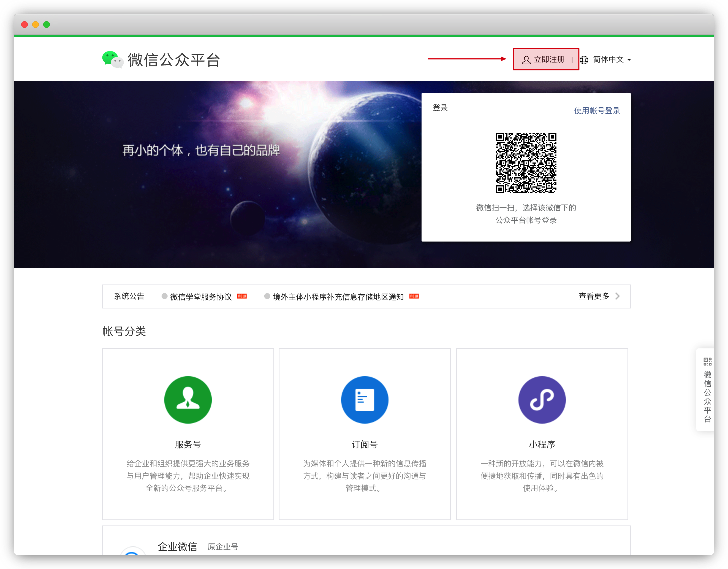Click the globe language icon
The width and height of the screenshot is (728, 569).
tap(584, 60)
